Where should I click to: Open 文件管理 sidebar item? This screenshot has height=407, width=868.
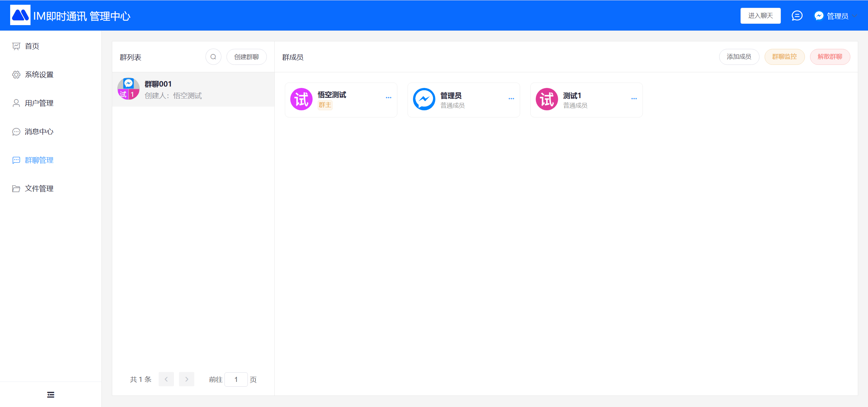(x=39, y=189)
